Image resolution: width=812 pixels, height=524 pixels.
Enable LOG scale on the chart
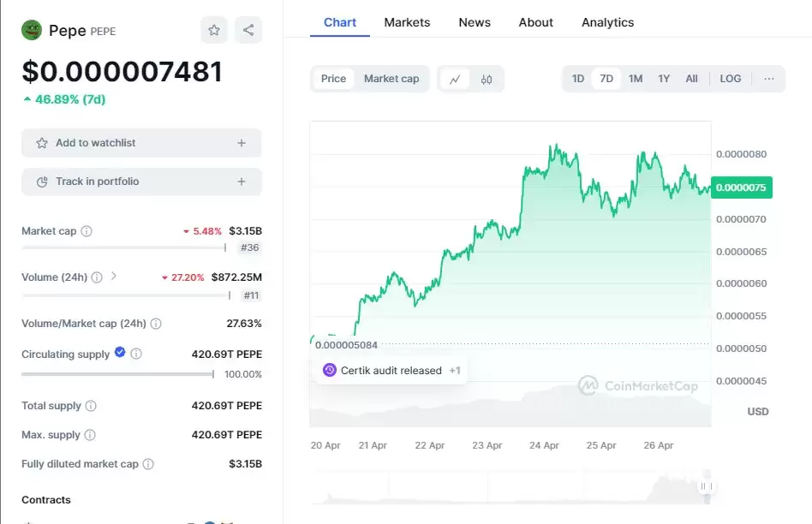click(730, 78)
